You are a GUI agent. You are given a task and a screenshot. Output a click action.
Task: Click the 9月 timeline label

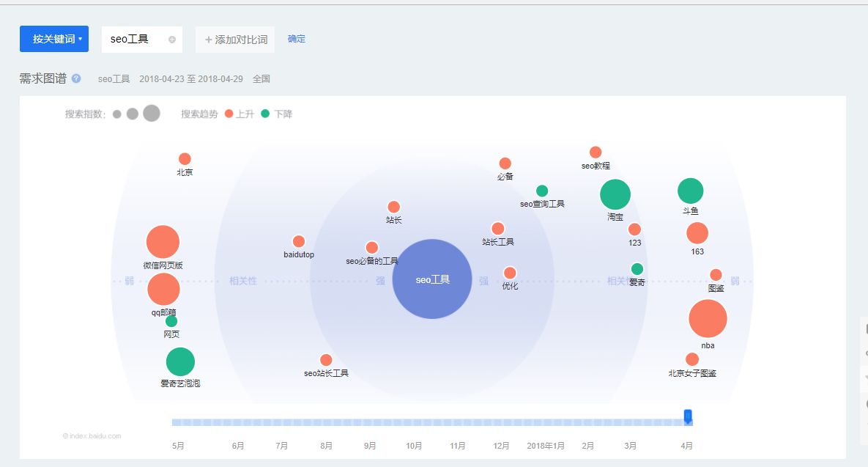click(370, 446)
